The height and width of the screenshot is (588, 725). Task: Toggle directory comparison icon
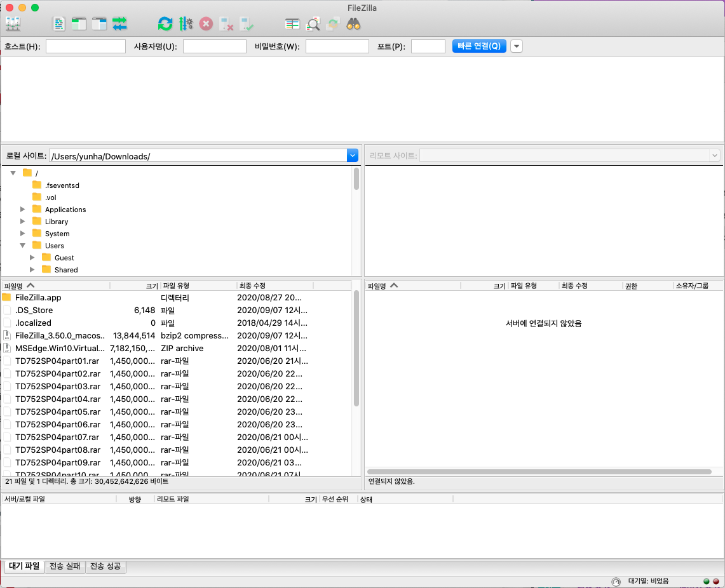pyautogui.click(x=313, y=23)
